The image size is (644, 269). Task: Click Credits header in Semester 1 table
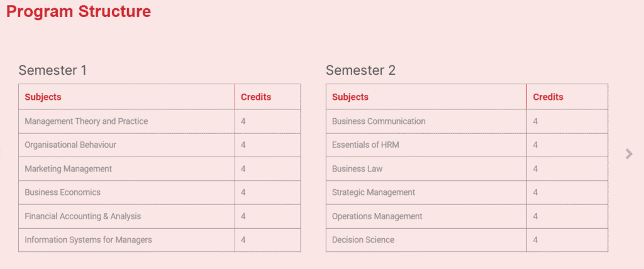coord(256,97)
